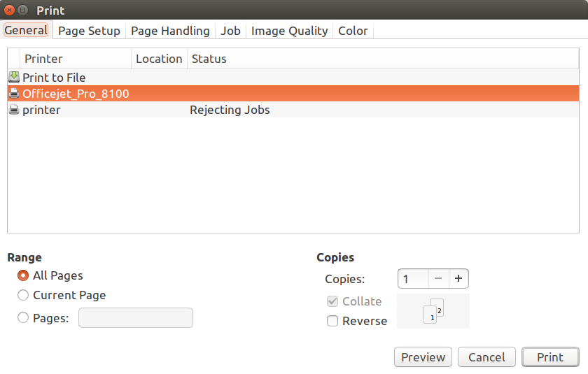588x374 pixels.
Task: Click the window maximize button in the title bar
Action: (23, 10)
